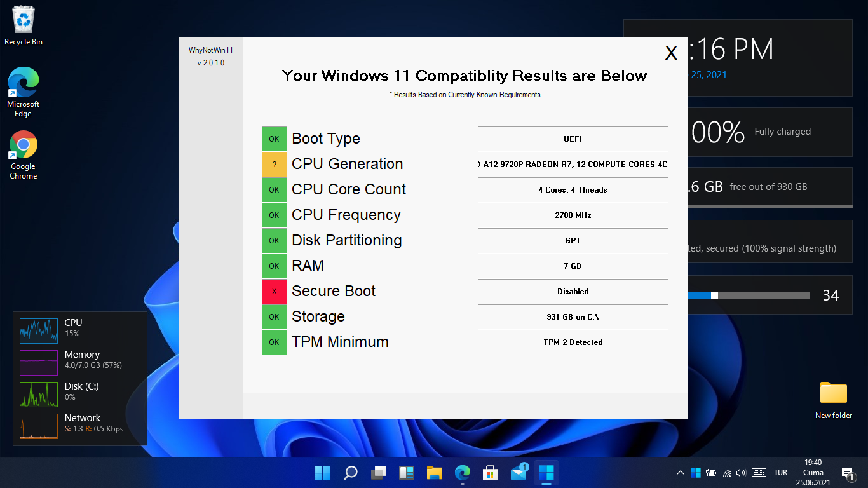Open Microsoft Edge from the taskbar

pyautogui.click(x=463, y=473)
